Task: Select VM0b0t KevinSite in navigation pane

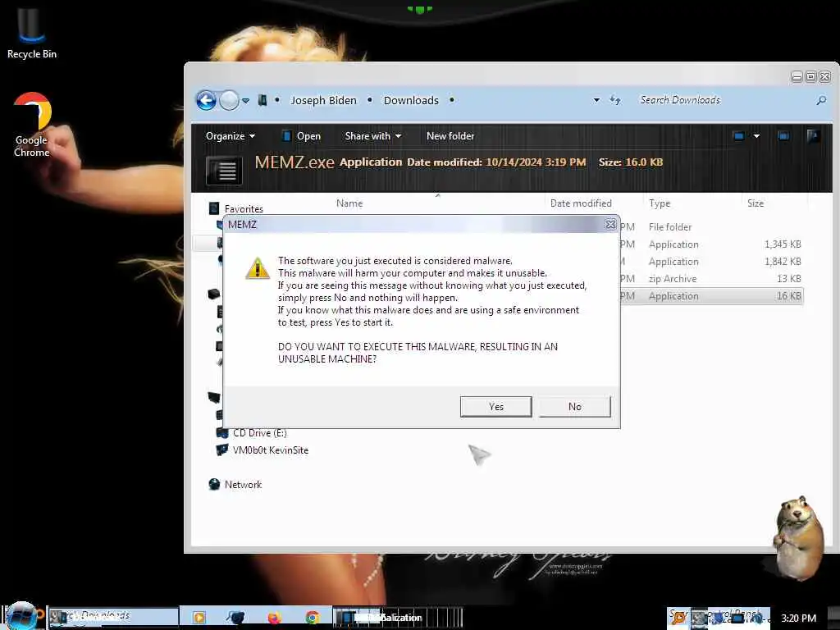Action: pos(271,450)
